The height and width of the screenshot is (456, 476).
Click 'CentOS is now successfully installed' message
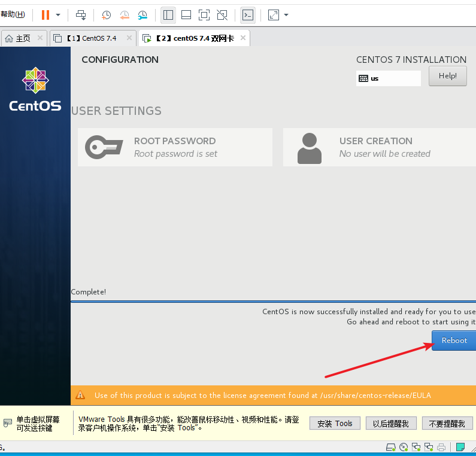369,312
